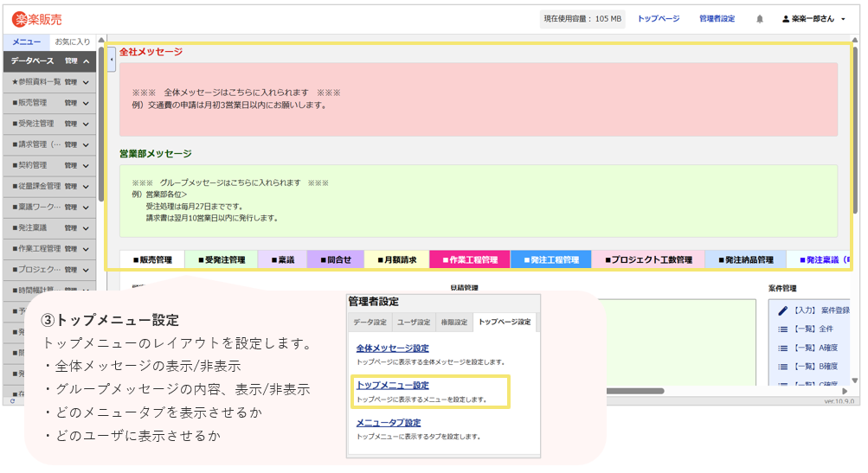
Task: Open 【一覧】全件 link
Action: coord(813,329)
